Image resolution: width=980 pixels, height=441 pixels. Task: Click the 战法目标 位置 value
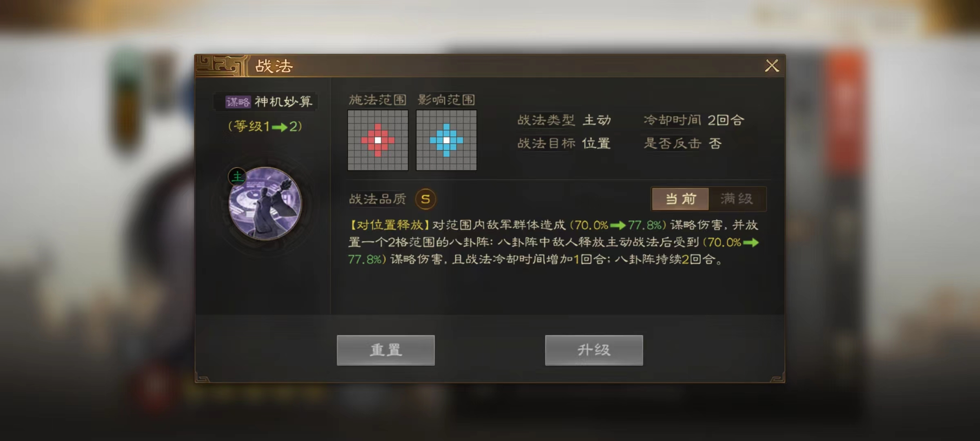coord(596,143)
